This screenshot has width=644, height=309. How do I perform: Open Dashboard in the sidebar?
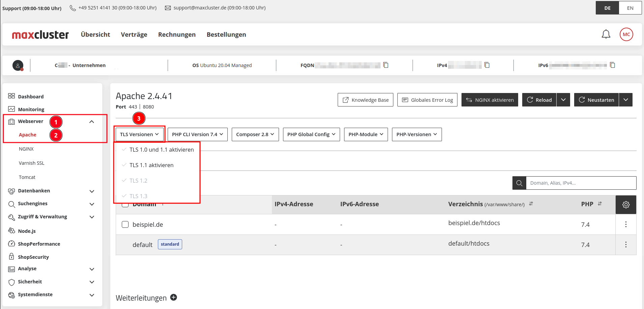[31, 96]
